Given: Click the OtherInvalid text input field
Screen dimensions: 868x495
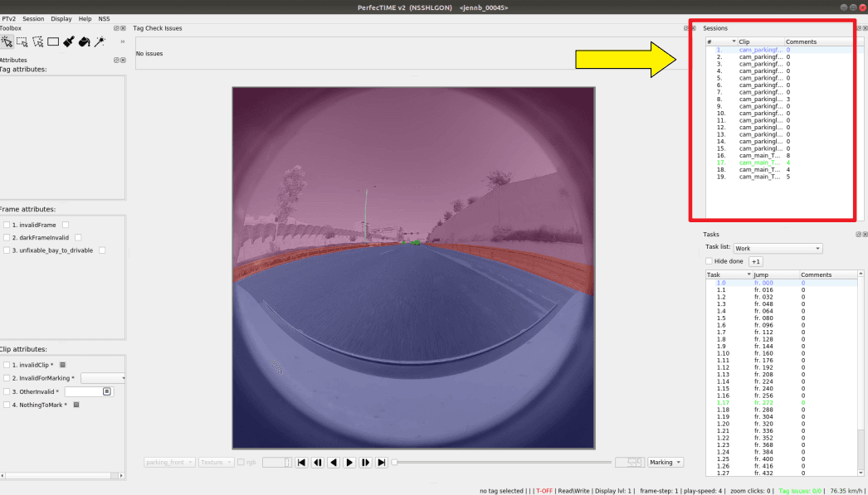Looking at the screenshot, I should tap(89, 391).
